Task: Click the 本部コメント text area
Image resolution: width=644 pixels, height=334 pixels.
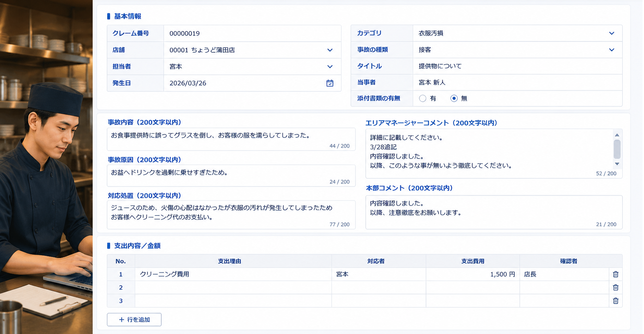Action: [x=494, y=212]
